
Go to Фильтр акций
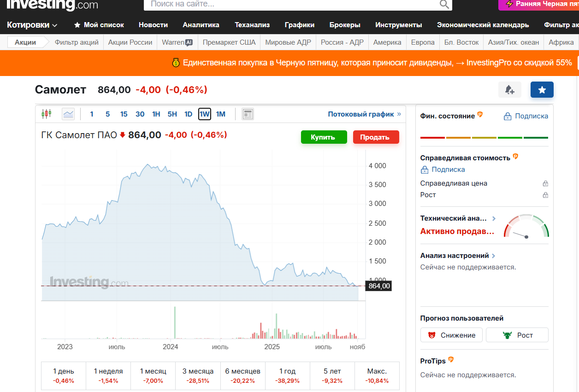coord(77,42)
